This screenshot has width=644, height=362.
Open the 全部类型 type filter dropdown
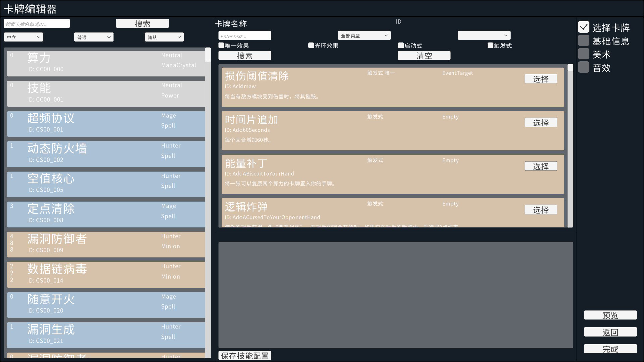[x=364, y=35]
